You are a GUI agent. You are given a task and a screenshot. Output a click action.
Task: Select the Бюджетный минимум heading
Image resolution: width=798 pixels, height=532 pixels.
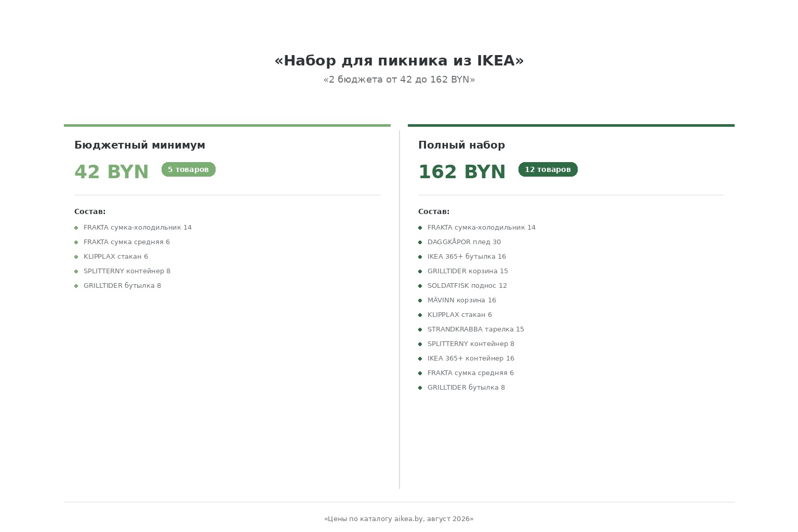click(140, 145)
